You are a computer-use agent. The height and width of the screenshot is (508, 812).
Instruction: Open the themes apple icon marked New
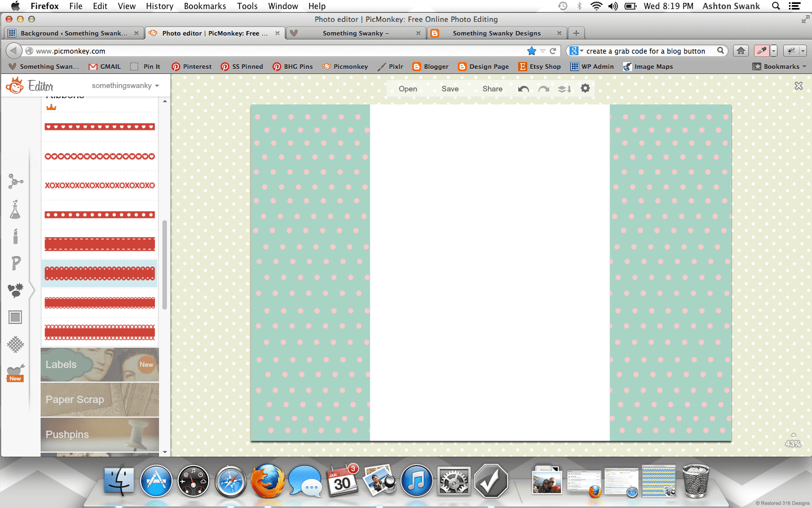[15, 373]
